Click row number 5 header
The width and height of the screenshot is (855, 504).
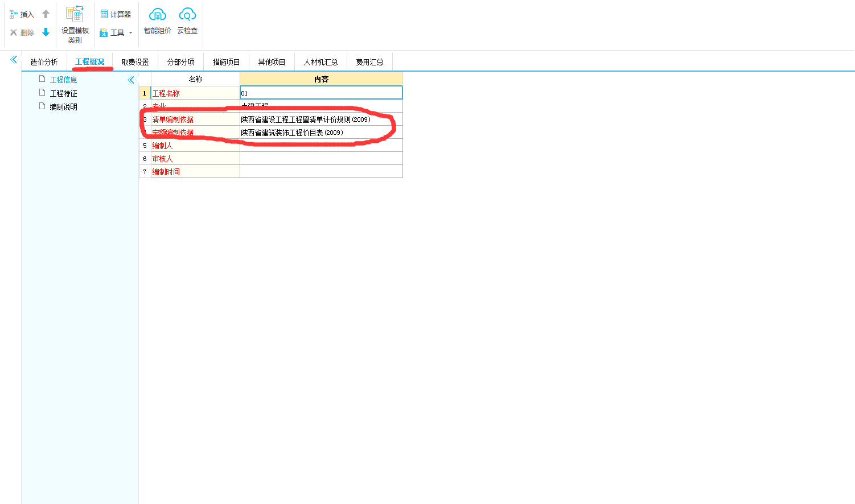click(145, 146)
